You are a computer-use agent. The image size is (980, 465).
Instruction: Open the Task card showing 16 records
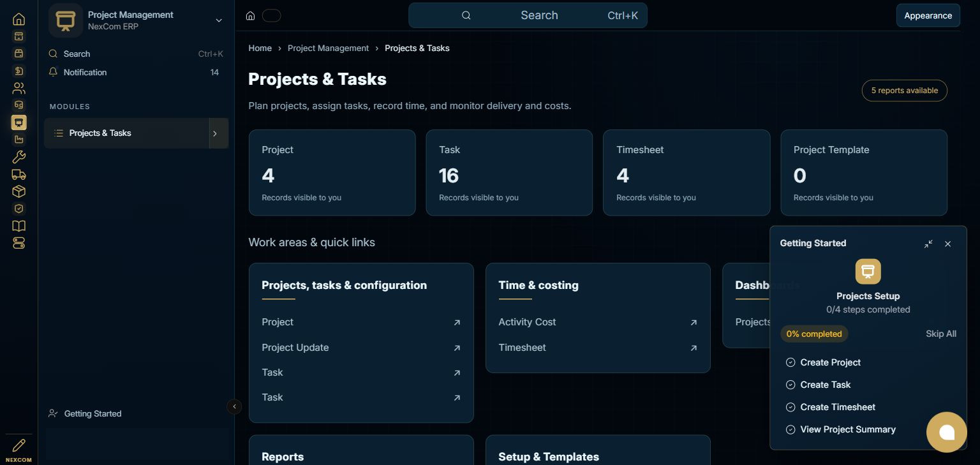pos(509,173)
